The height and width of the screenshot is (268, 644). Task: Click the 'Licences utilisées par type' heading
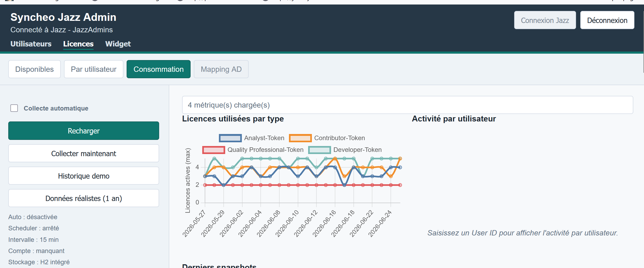[x=233, y=119]
